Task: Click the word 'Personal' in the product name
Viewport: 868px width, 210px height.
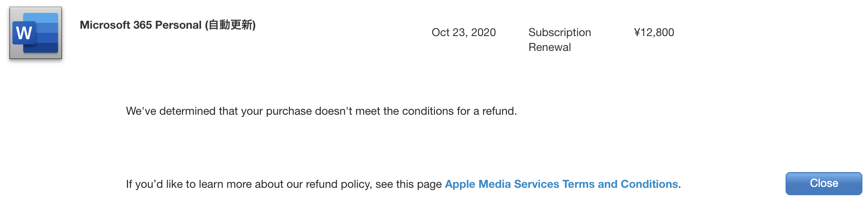Action: (178, 25)
